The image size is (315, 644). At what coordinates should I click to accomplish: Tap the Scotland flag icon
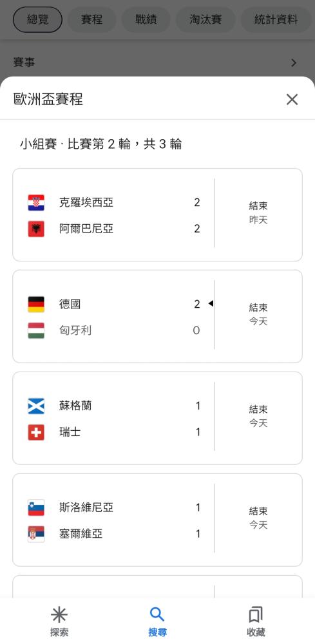point(36,406)
